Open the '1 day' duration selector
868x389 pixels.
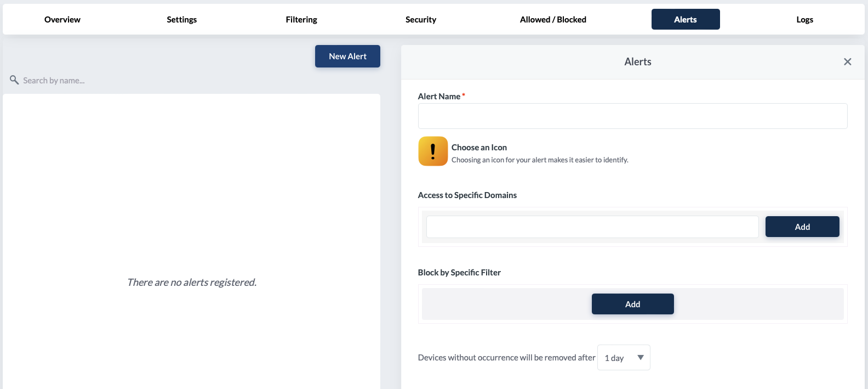616,358
